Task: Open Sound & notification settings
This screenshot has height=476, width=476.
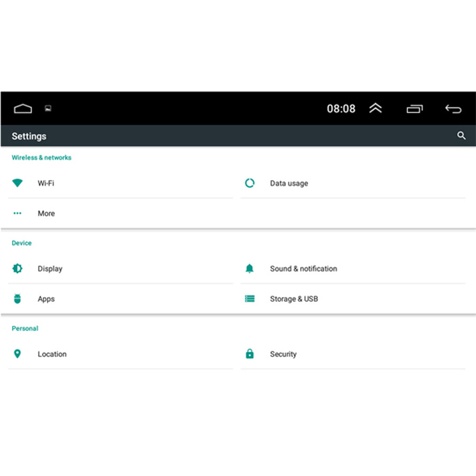Action: tap(303, 268)
